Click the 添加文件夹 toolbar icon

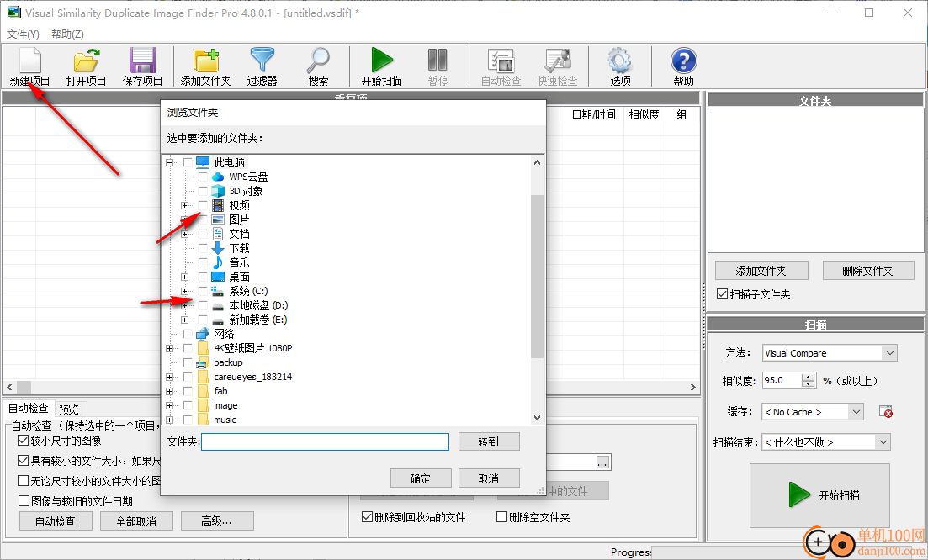coord(206,61)
